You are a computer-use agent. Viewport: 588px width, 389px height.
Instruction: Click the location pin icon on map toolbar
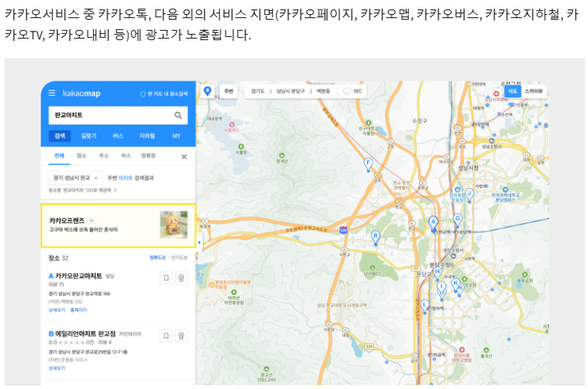pos(207,91)
